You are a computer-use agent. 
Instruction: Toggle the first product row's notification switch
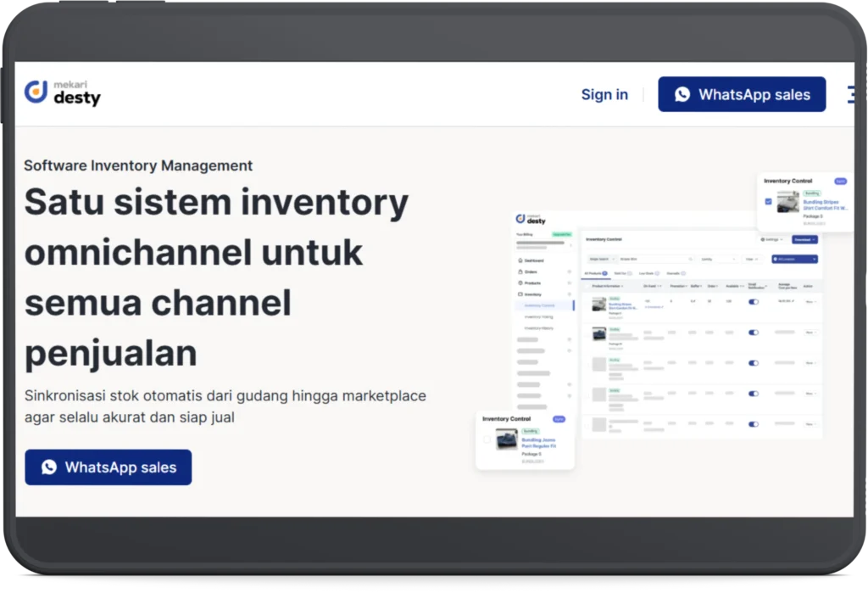[x=754, y=301]
